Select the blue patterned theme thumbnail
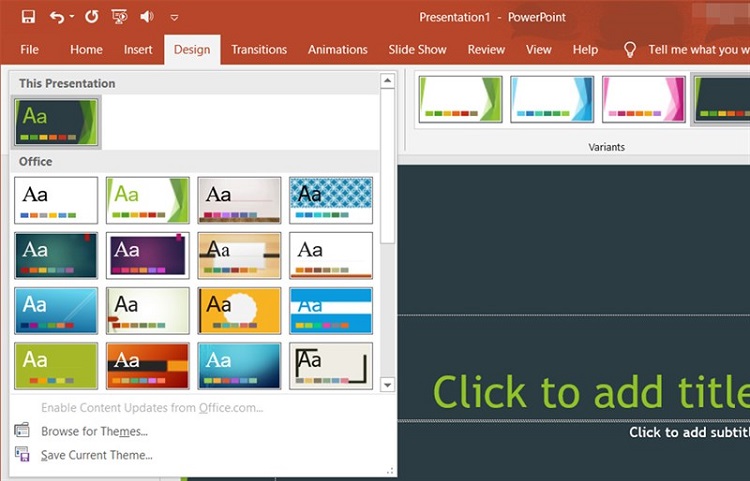The image size is (750, 481). click(331, 200)
